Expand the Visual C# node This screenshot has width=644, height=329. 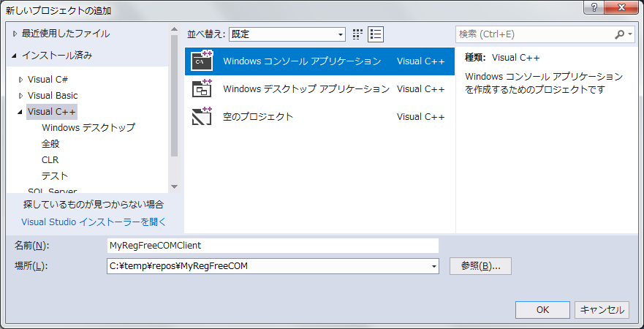tap(21, 80)
